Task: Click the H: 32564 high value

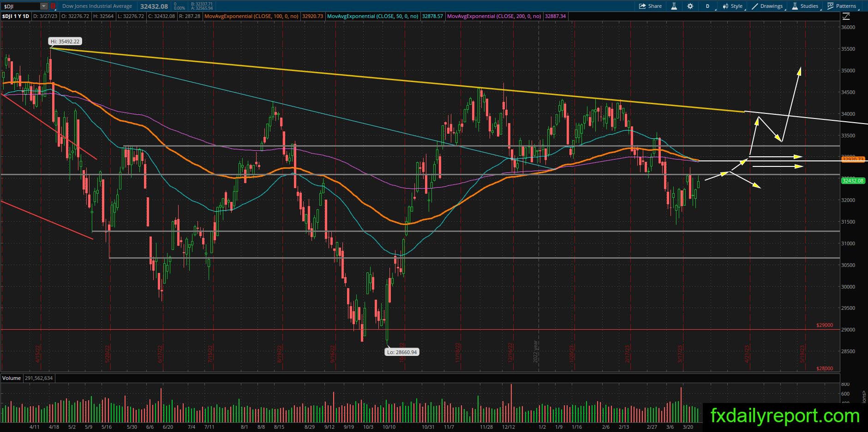Action: 102,16
